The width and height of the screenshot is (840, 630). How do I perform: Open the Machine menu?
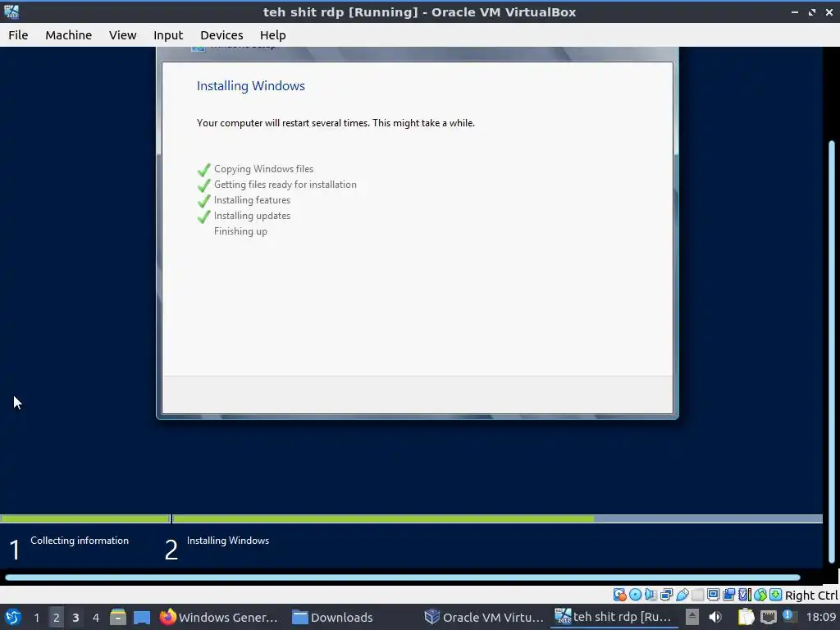tap(69, 34)
